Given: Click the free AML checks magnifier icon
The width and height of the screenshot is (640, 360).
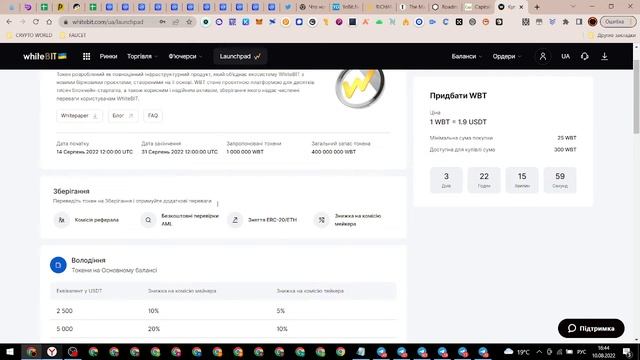Looking at the screenshot, I should pos(148,220).
